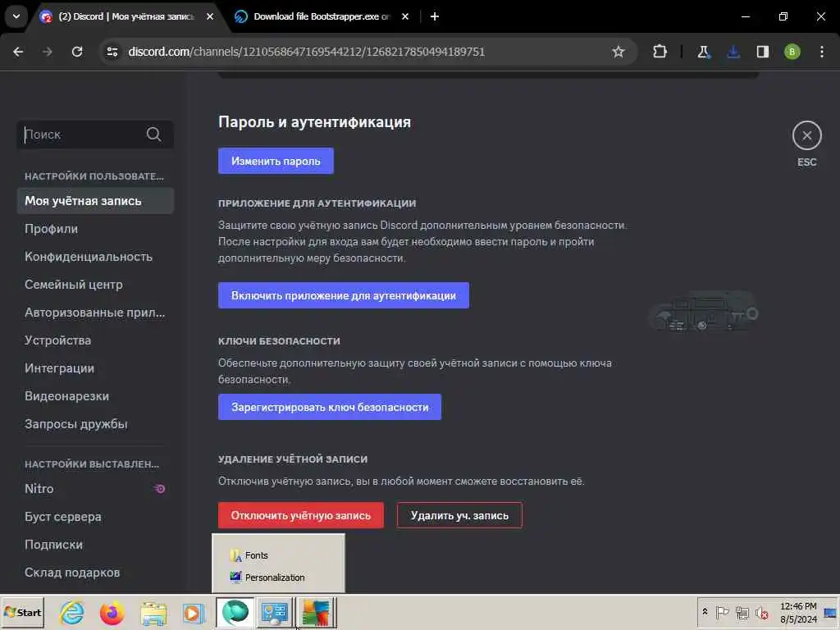Open Подписки settings section

pos(95,545)
